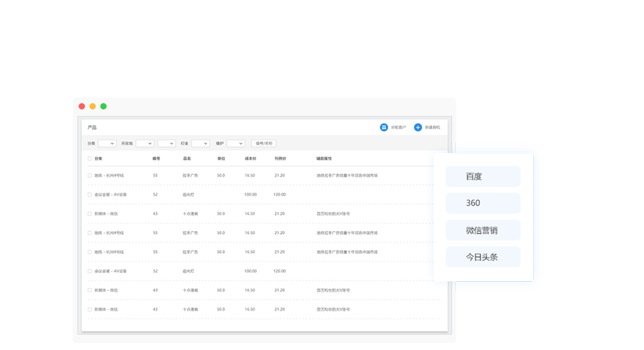Tick the checkbox of the last table row
Screen dimensions: 644x350
click(x=89, y=309)
